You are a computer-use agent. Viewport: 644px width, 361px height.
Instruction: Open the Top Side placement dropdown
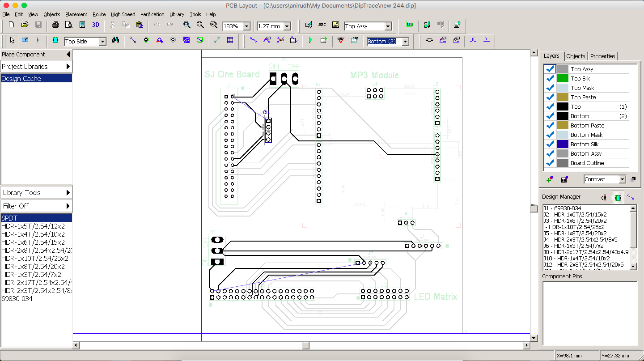(x=102, y=42)
